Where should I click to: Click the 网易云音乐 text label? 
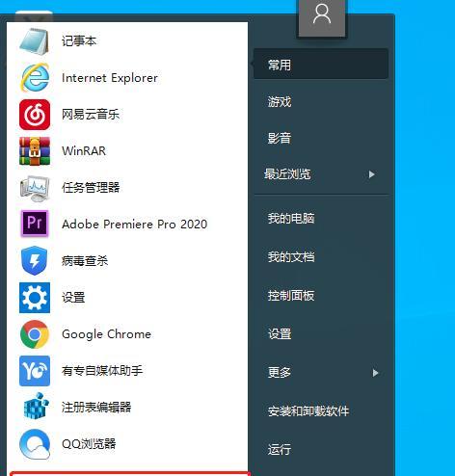click(x=91, y=115)
